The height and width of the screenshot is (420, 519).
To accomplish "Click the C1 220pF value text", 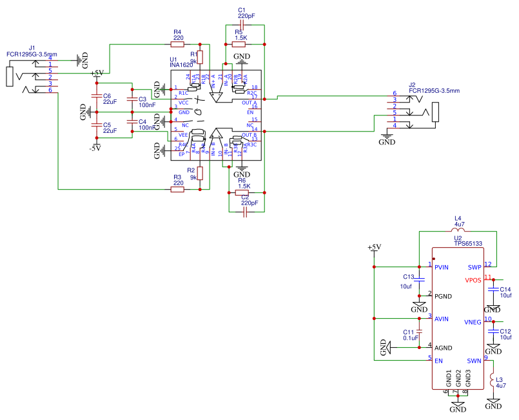I will [x=246, y=16].
